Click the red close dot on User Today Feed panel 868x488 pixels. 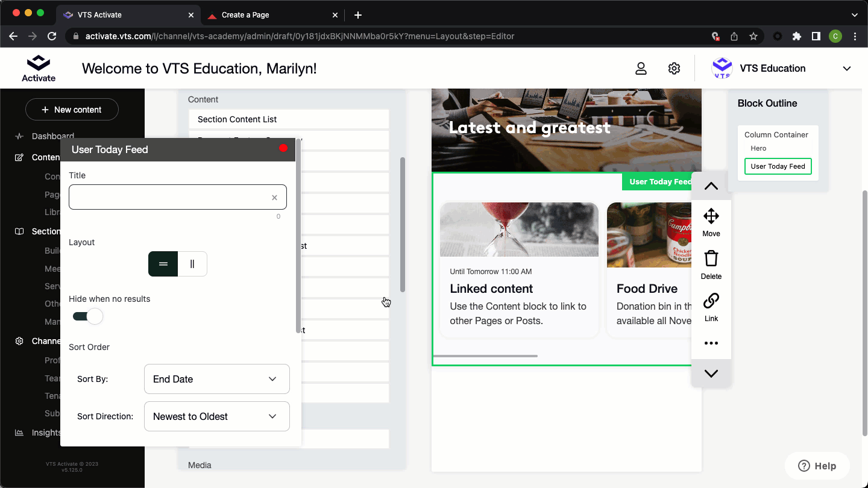pos(283,148)
